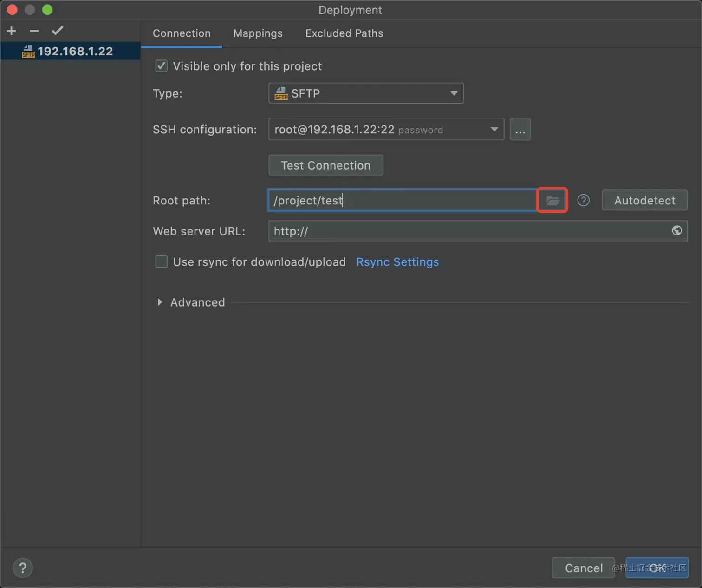Open Web server URL globe icon

[676, 231]
